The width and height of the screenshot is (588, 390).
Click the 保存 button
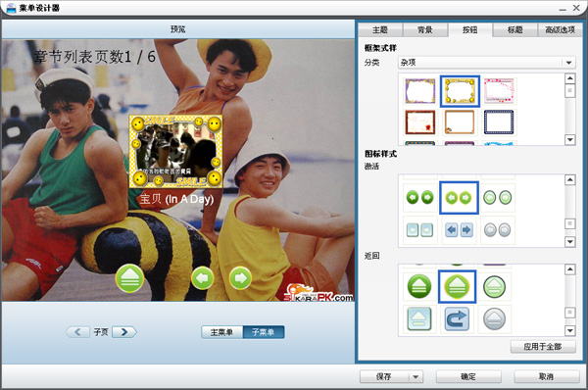[384, 376]
